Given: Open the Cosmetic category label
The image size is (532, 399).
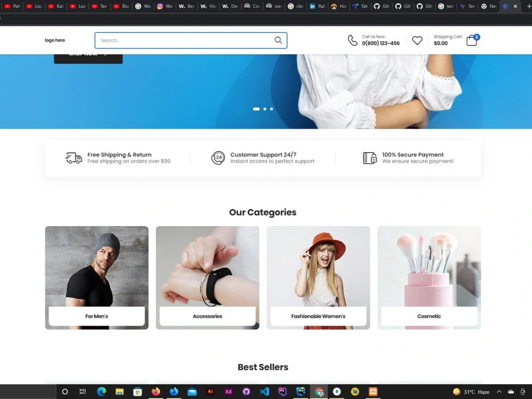Looking at the screenshot, I should [429, 316].
